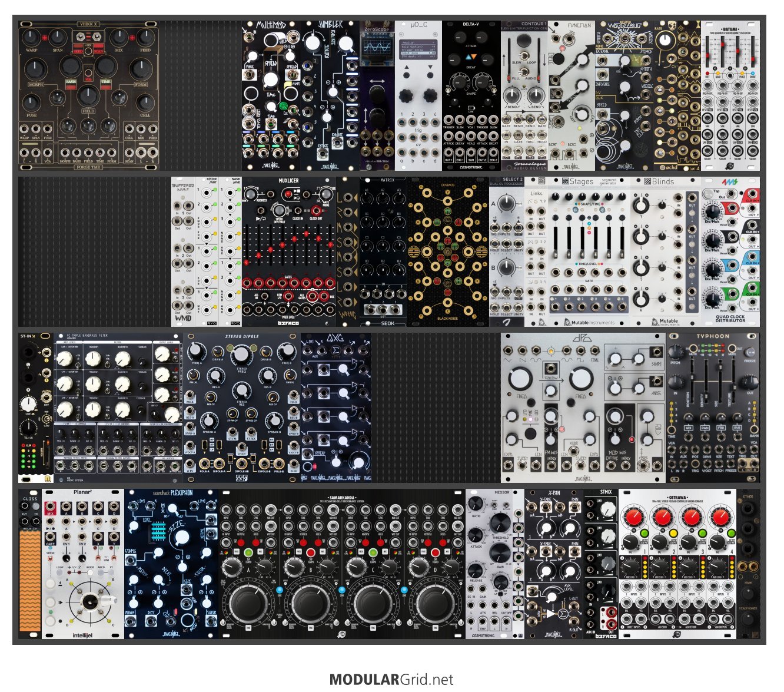This screenshot has height=692, width=784.
Task: Open the MODULARGrid.net link
Action: 391,680
